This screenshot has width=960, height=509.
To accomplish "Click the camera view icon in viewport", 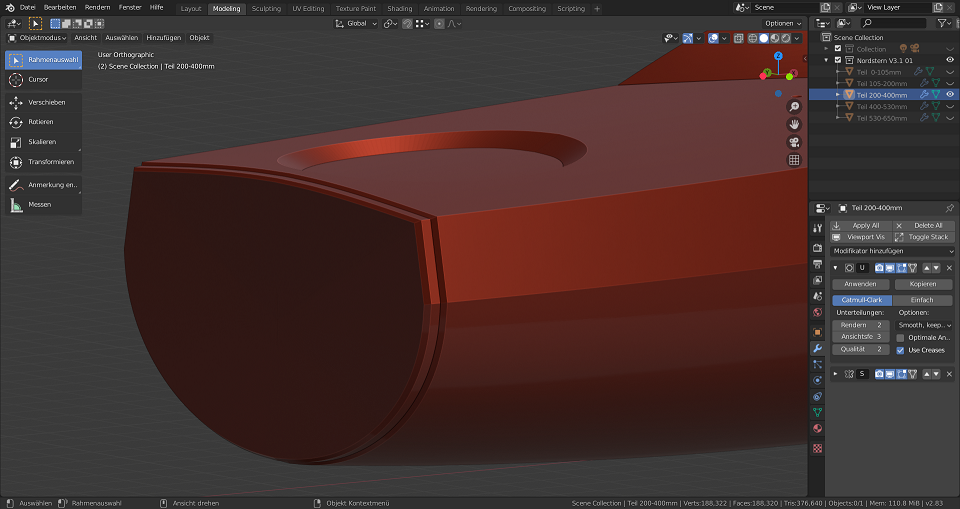I will (794, 142).
